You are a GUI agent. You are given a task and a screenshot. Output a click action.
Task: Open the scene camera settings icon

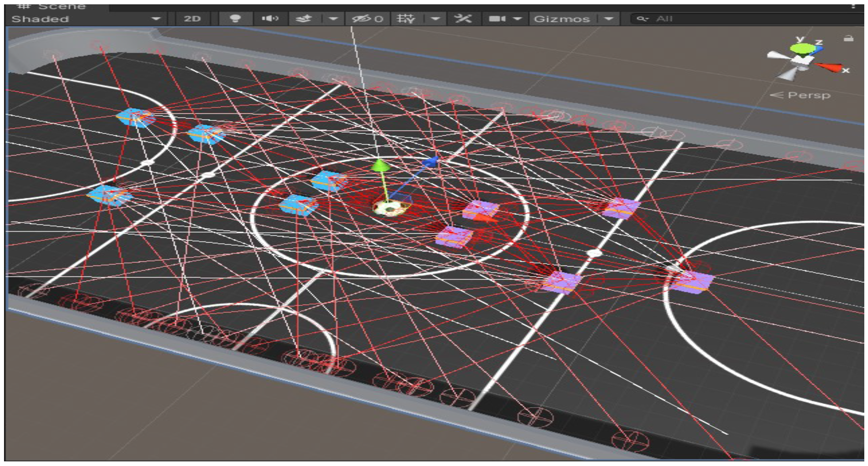point(498,19)
